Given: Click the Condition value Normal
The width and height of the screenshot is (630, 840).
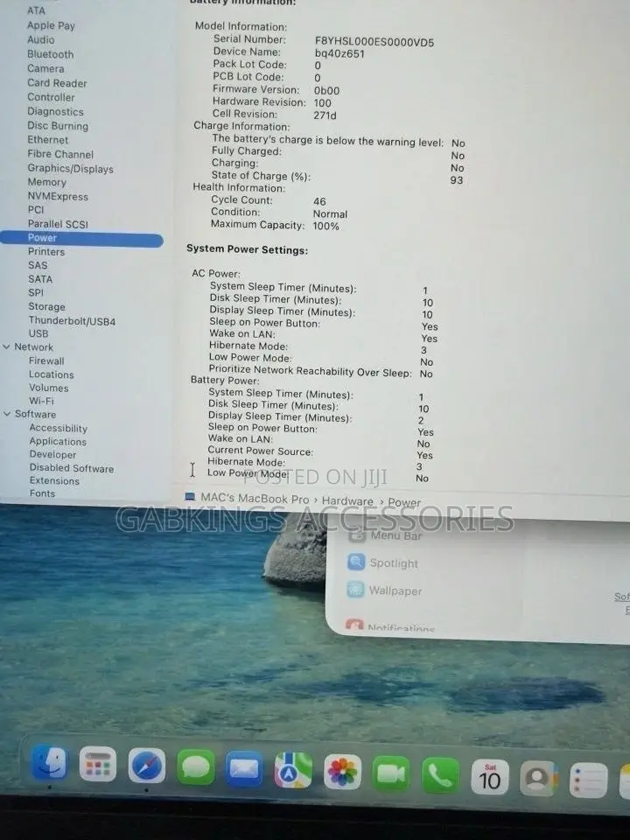Looking at the screenshot, I should click(x=330, y=213).
